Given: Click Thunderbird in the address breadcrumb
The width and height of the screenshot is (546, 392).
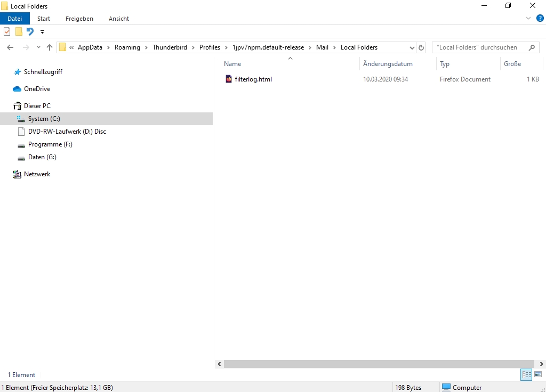Looking at the screenshot, I should click(x=170, y=47).
